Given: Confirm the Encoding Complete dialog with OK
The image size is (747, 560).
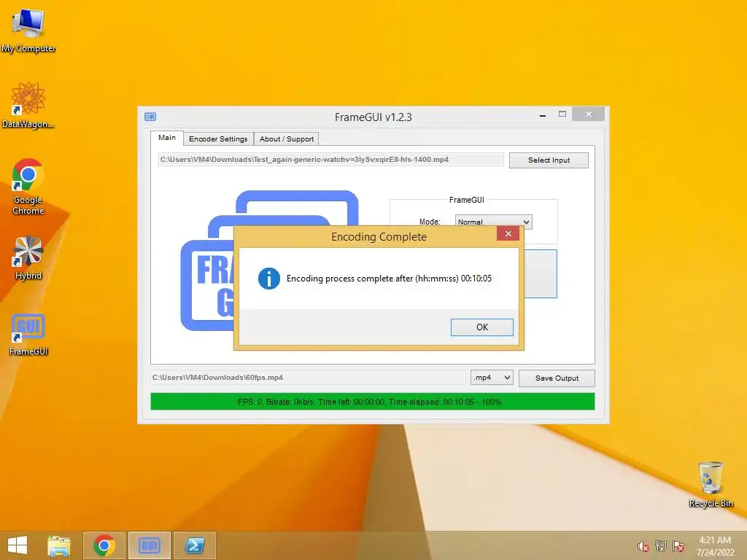Looking at the screenshot, I should coord(482,327).
